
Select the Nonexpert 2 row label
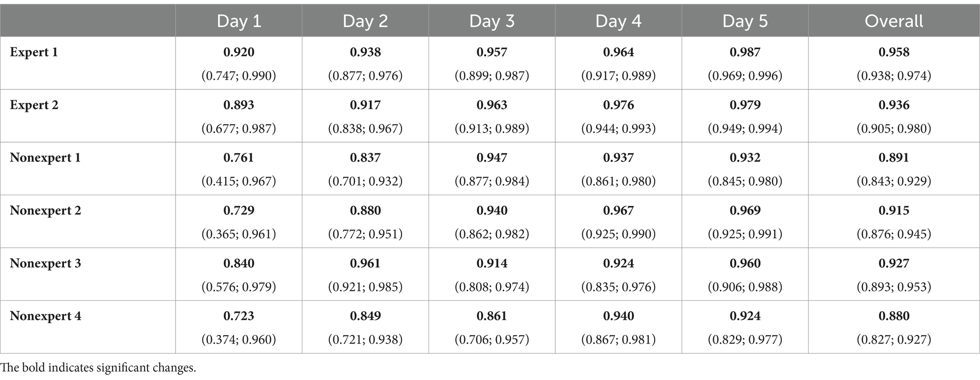46,210
